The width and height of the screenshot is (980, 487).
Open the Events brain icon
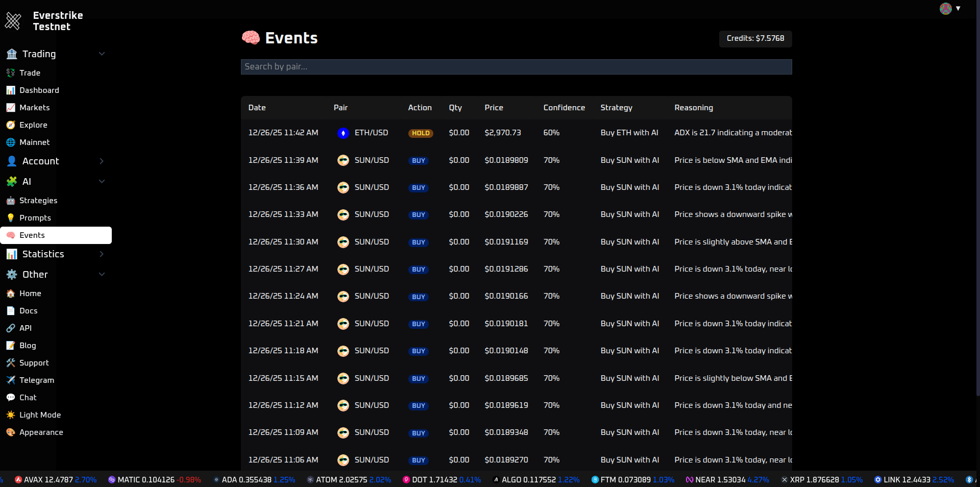11,235
